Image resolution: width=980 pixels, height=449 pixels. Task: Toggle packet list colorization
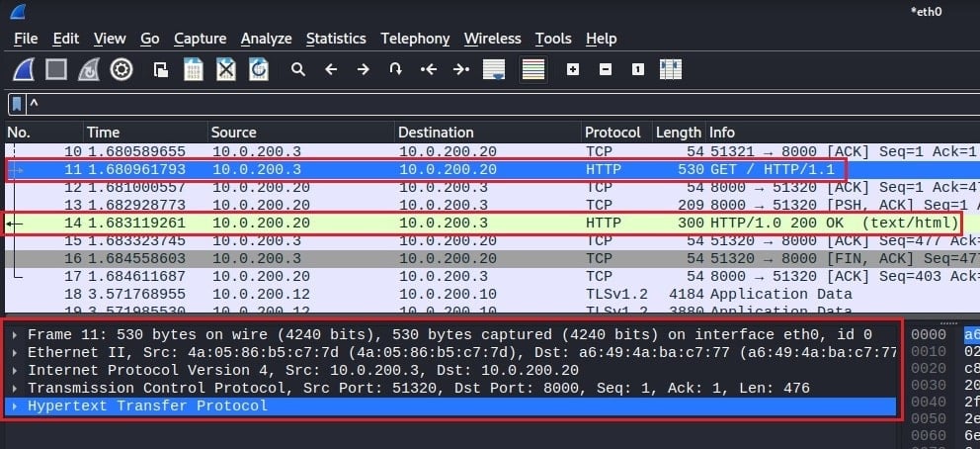[x=533, y=69]
